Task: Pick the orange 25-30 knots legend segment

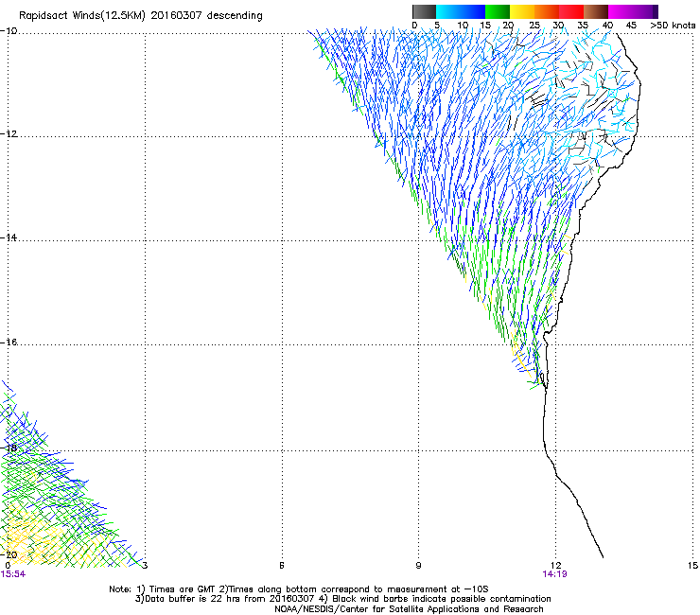Action: coord(547,11)
